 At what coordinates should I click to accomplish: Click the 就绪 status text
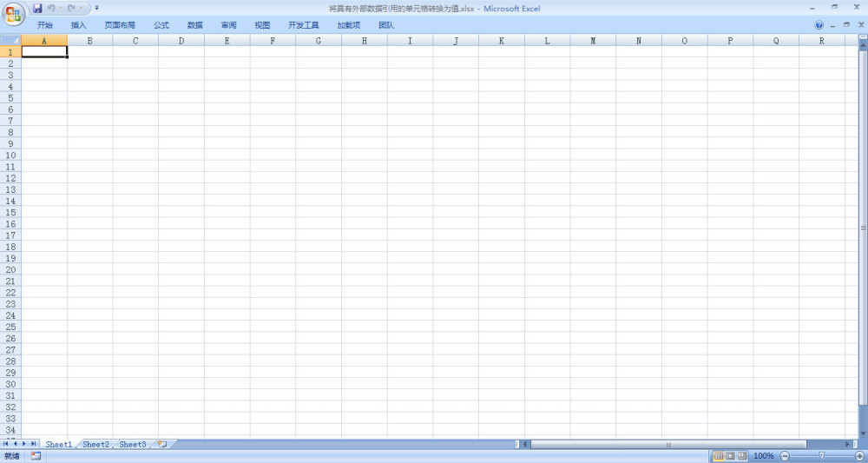click(x=11, y=456)
